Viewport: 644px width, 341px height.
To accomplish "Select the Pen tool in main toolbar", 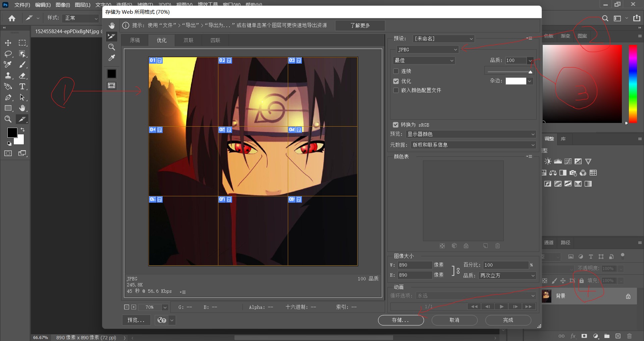I will click(x=8, y=97).
